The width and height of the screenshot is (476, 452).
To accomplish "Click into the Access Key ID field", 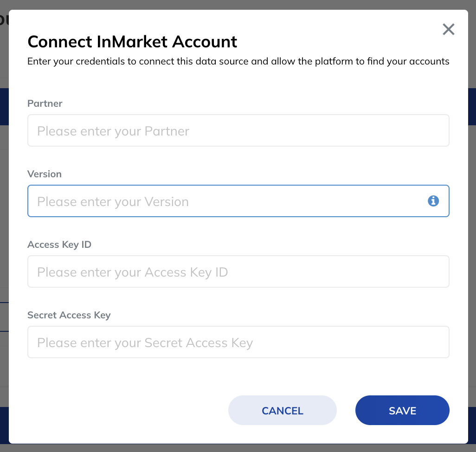I will (238, 271).
